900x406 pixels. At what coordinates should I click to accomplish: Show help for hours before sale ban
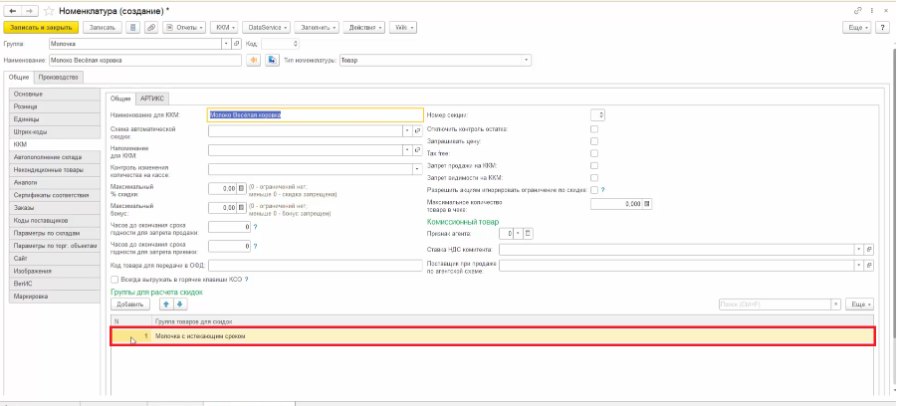coord(255,227)
